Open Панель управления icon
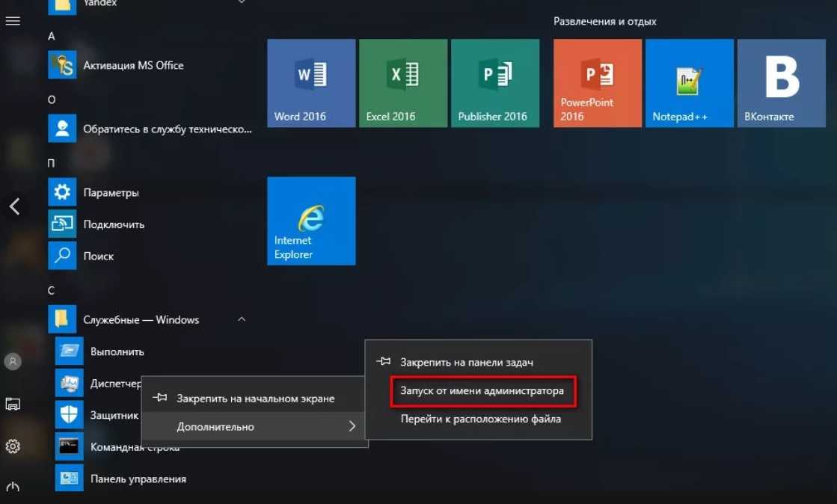The width and height of the screenshot is (837, 504). [x=70, y=479]
